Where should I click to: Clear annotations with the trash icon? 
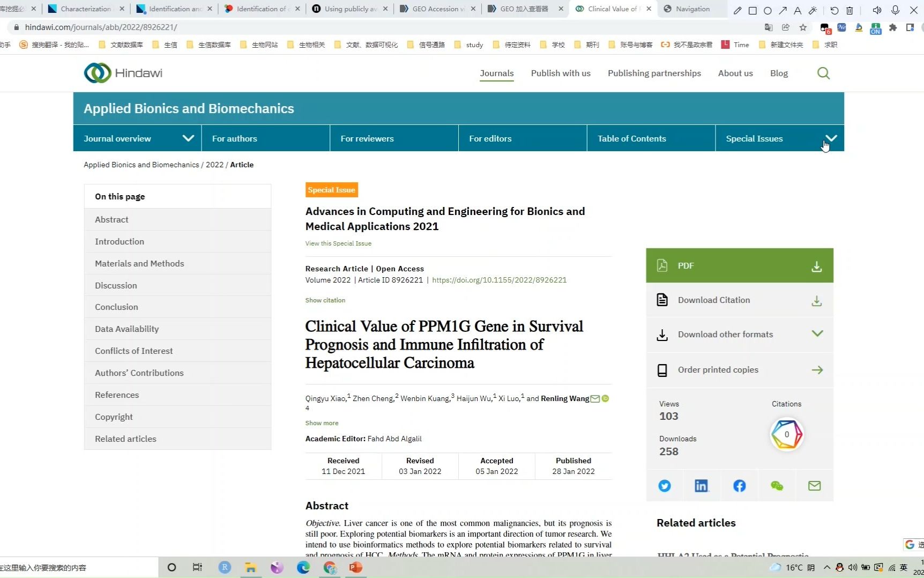850,10
